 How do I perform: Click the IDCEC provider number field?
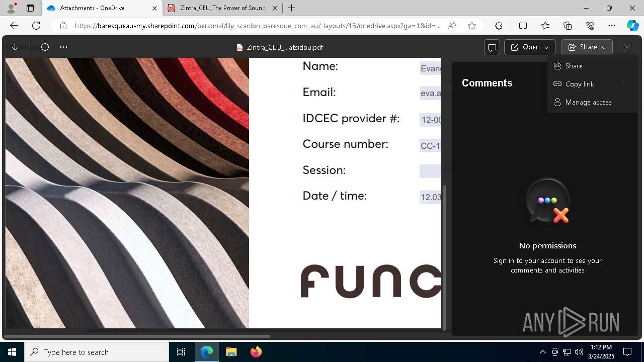[430, 120]
